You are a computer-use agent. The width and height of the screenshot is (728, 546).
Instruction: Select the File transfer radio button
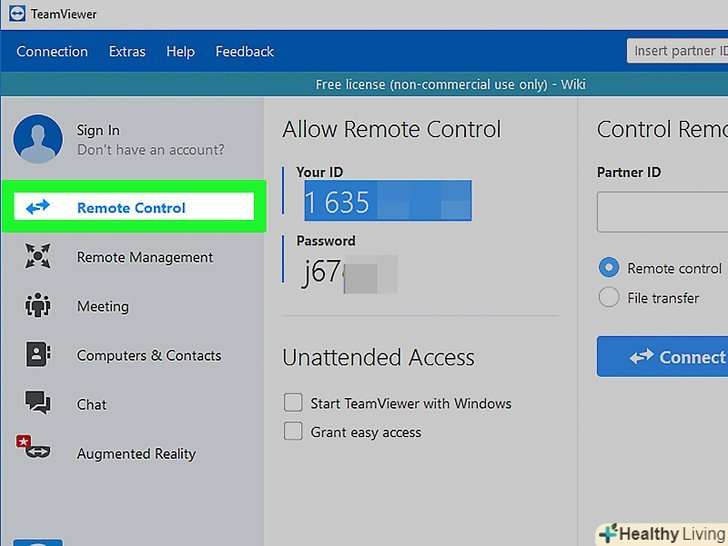609,297
